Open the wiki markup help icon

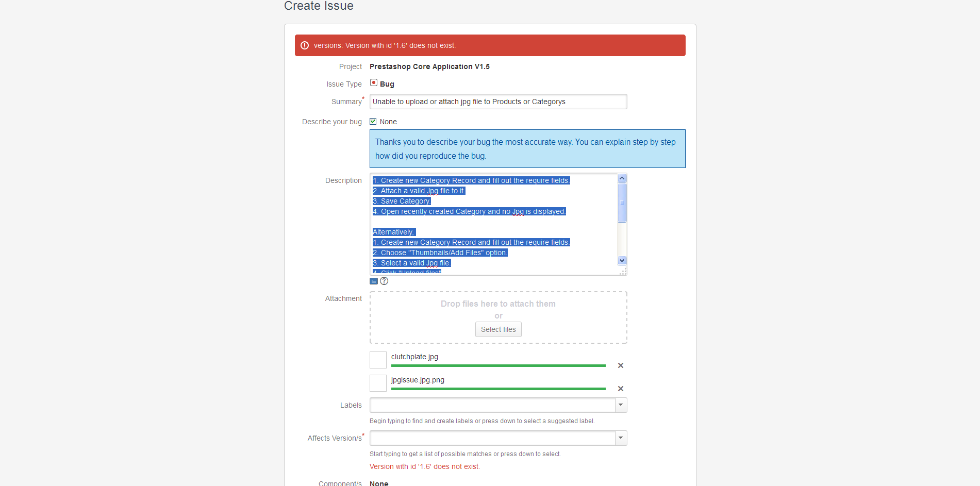pos(384,281)
